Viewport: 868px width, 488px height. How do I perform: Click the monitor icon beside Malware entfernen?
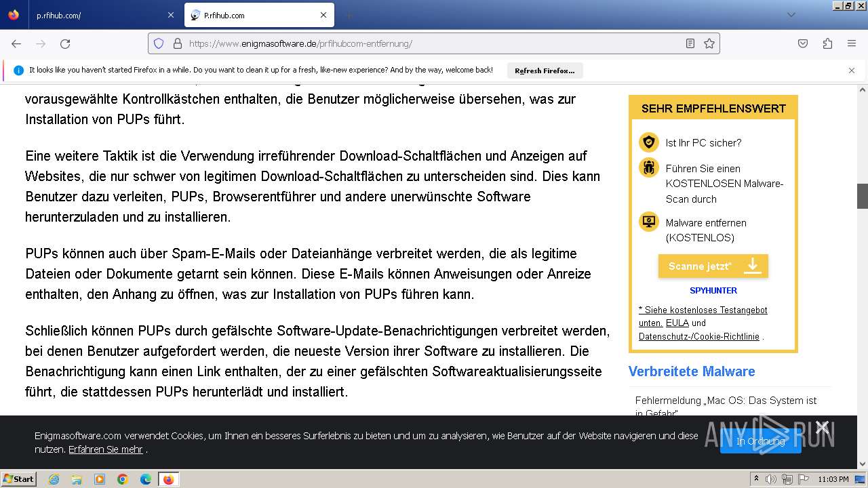coord(649,222)
